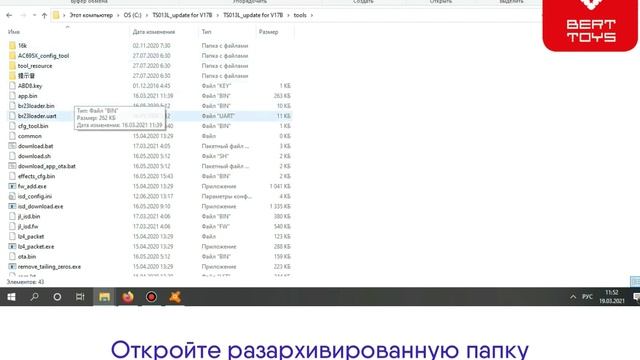Select the br23loader.uart file name
Screen dimensions: 640x360
(37, 116)
